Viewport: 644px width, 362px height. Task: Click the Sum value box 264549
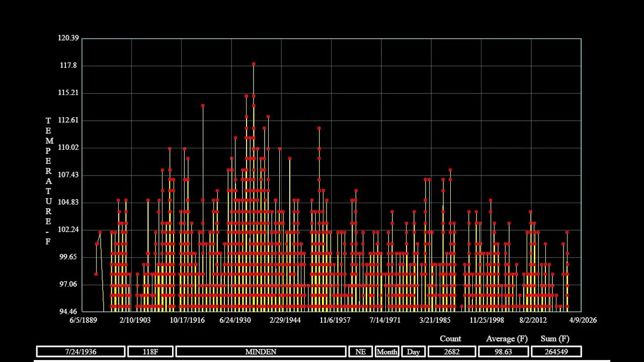tap(556, 352)
